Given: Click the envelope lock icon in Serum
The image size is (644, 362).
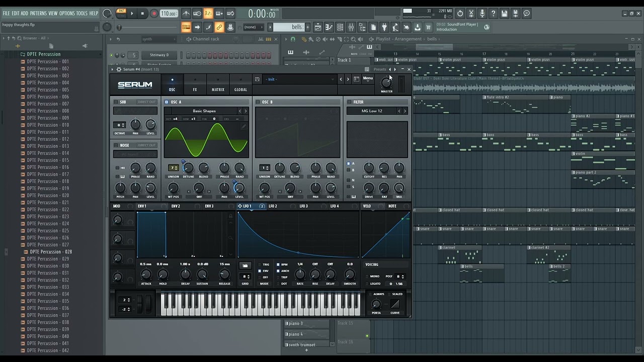Looking at the screenshot, I should point(231,216).
